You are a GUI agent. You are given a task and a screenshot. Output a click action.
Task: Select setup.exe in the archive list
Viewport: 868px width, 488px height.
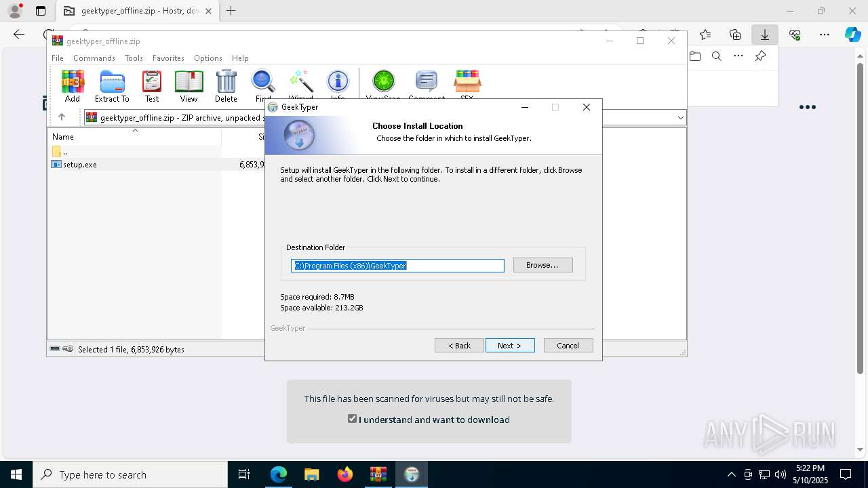pos(80,164)
